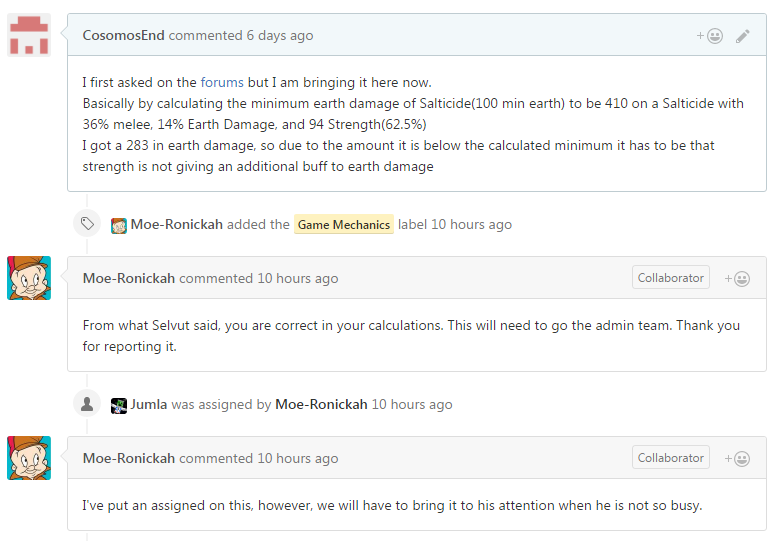Click the Jumla assignee username
774x541 pixels.
pyautogui.click(x=149, y=405)
